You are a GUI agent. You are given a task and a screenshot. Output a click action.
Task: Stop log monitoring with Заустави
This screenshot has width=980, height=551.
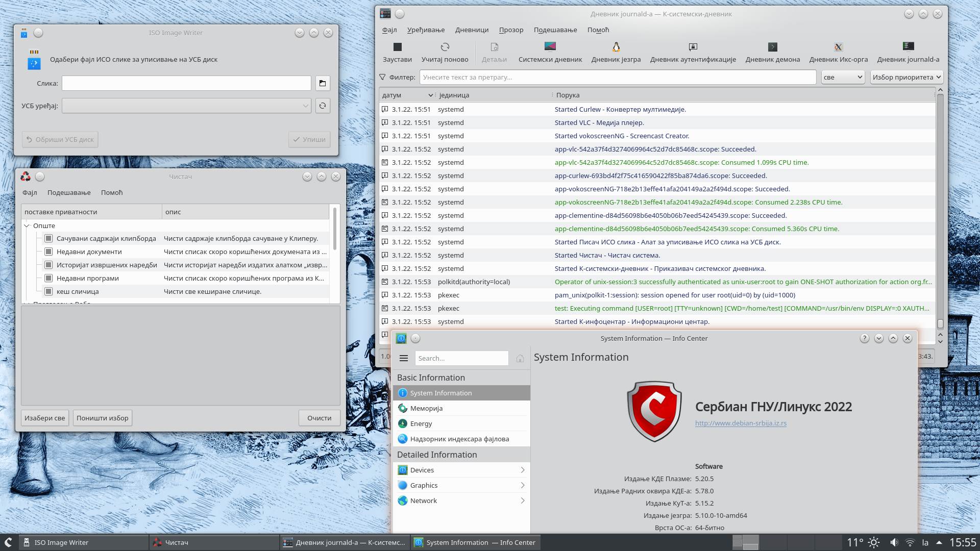pyautogui.click(x=397, y=52)
